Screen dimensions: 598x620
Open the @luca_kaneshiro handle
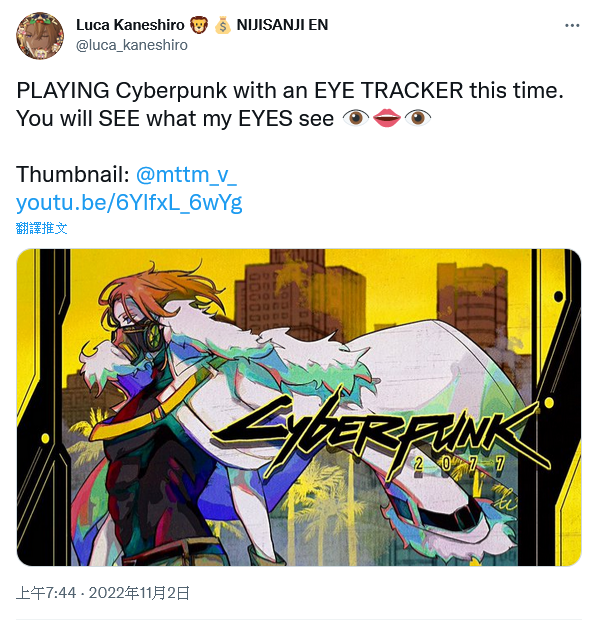click(132, 45)
